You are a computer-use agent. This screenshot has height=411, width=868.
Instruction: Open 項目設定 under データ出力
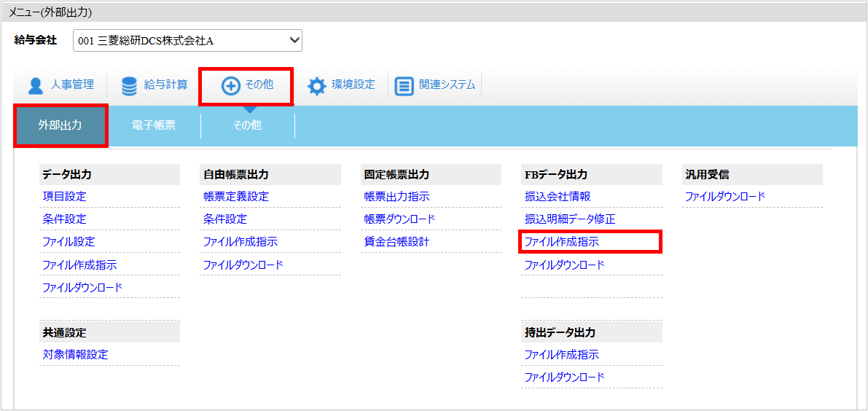pos(64,196)
